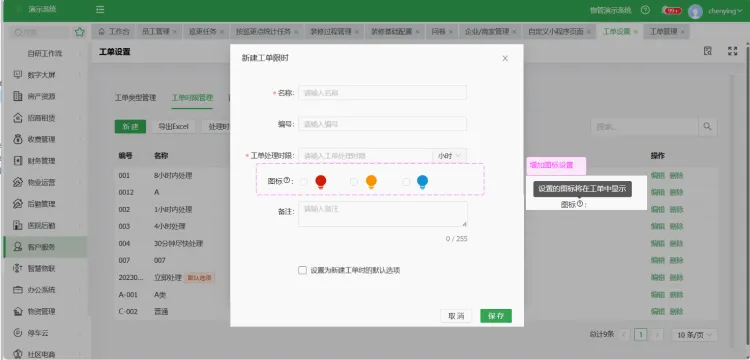Click the user avatar picture
Viewport: 750px width, 360px height.
tap(695, 11)
